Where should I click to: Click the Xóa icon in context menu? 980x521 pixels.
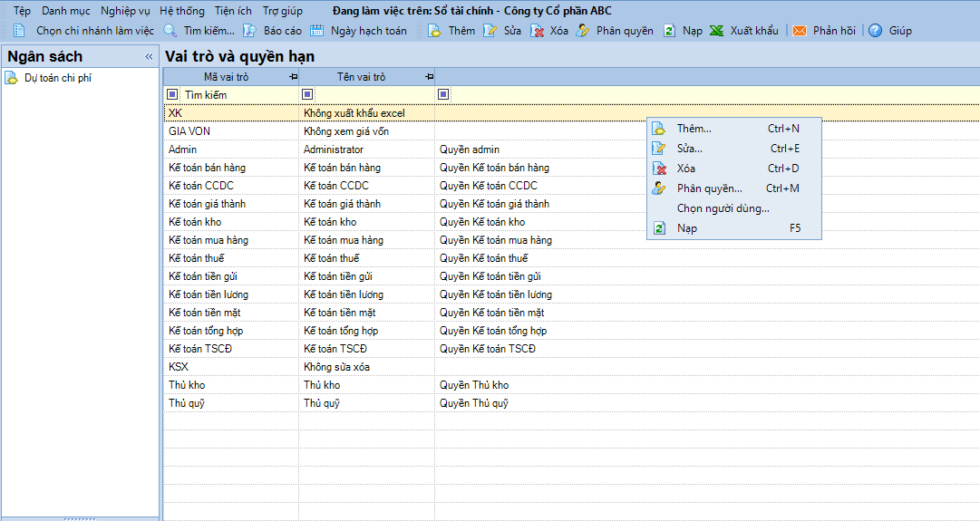(x=659, y=169)
